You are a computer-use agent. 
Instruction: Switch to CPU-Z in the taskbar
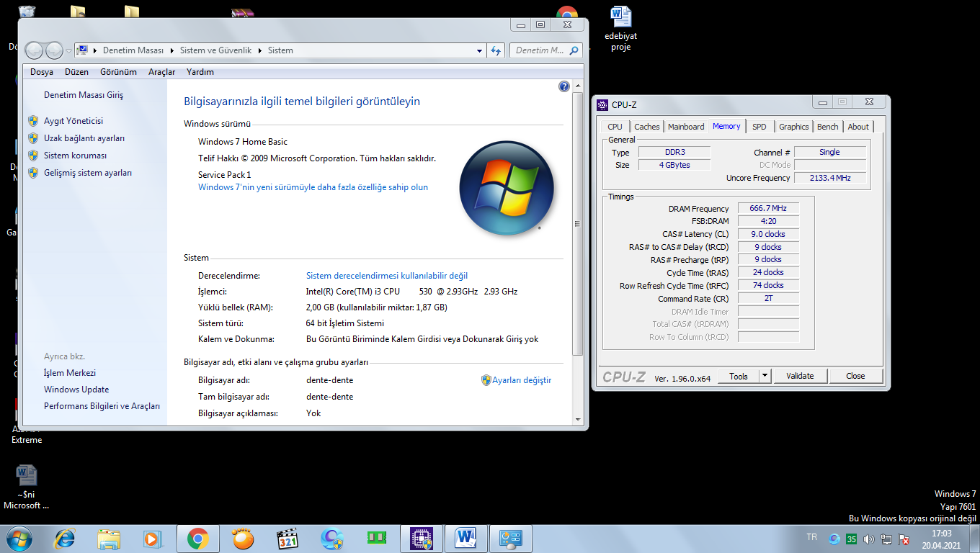(421, 539)
